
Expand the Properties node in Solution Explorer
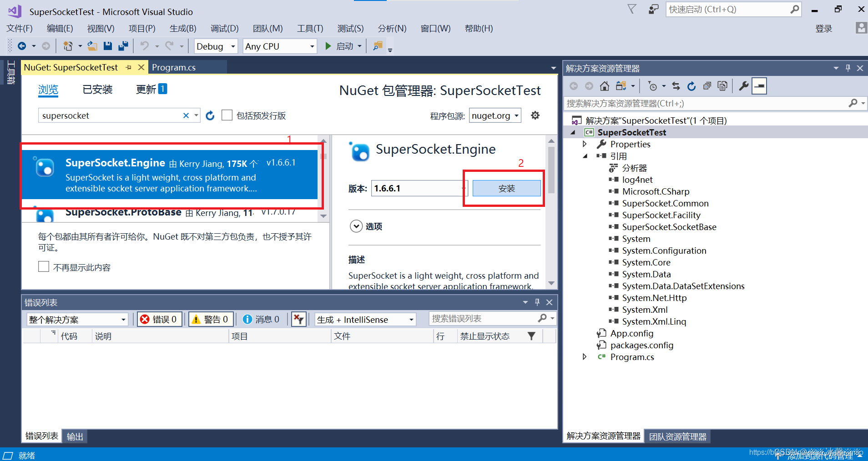point(585,144)
